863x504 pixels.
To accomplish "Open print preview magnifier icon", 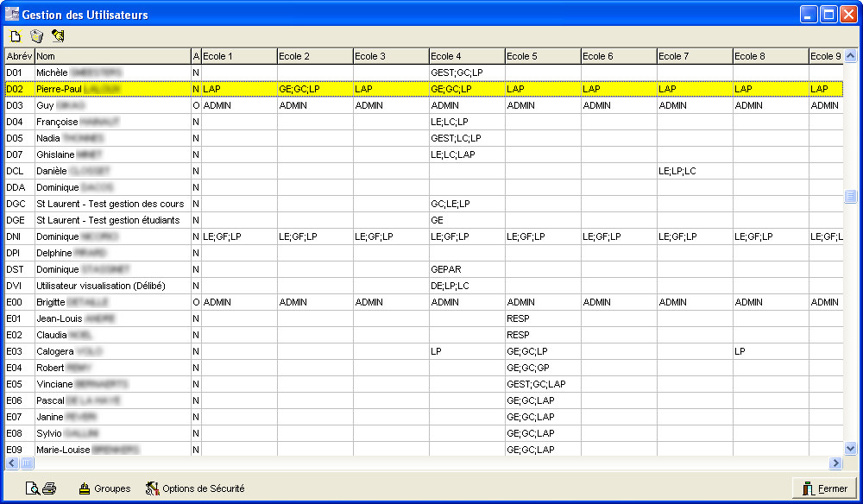I will click(x=33, y=488).
